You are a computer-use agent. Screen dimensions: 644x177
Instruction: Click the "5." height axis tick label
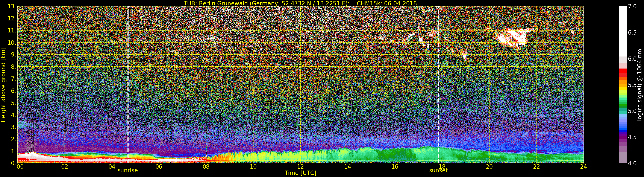click(13, 103)
